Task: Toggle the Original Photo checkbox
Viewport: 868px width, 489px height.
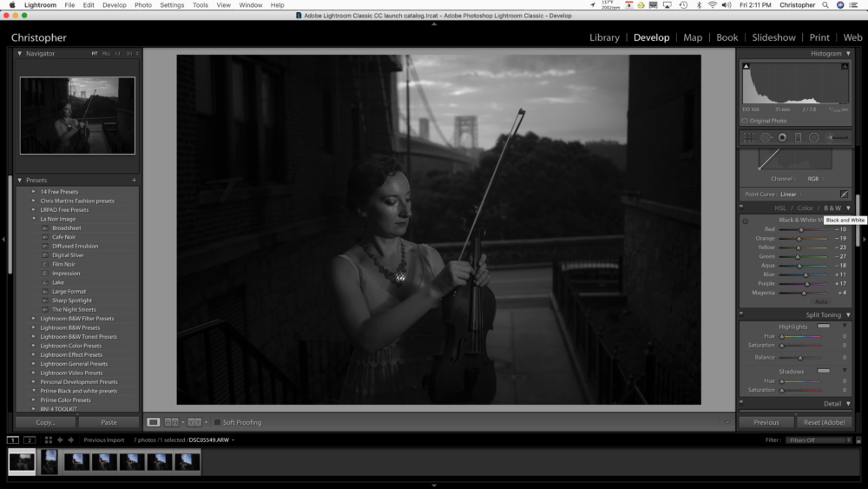Action: point(745,121)
